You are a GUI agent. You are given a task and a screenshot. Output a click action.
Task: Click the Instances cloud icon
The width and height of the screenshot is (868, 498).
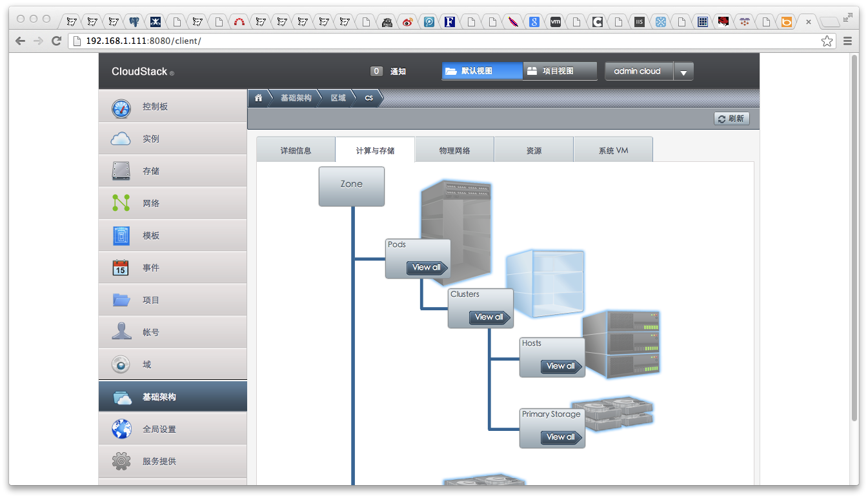(x=121, y=139)
